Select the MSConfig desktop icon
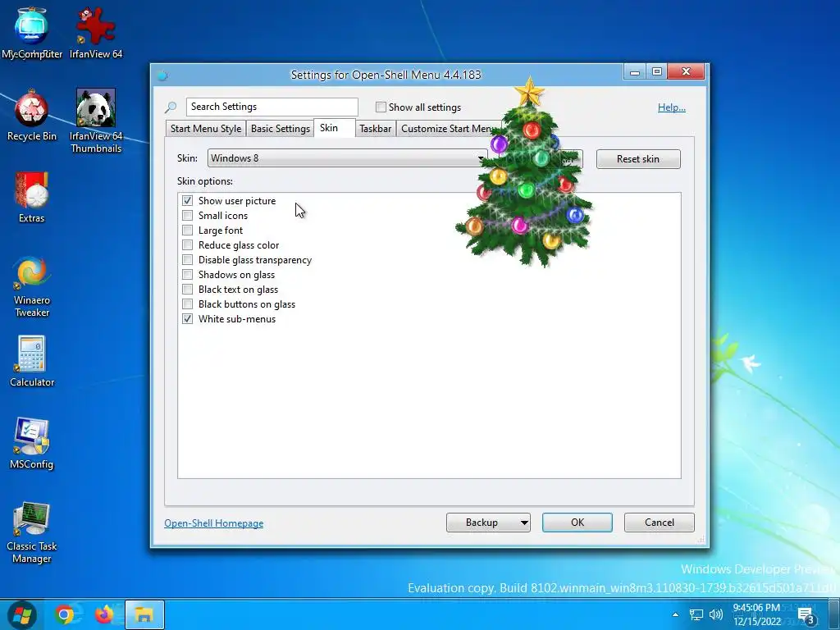 click(x=32, y=444)
